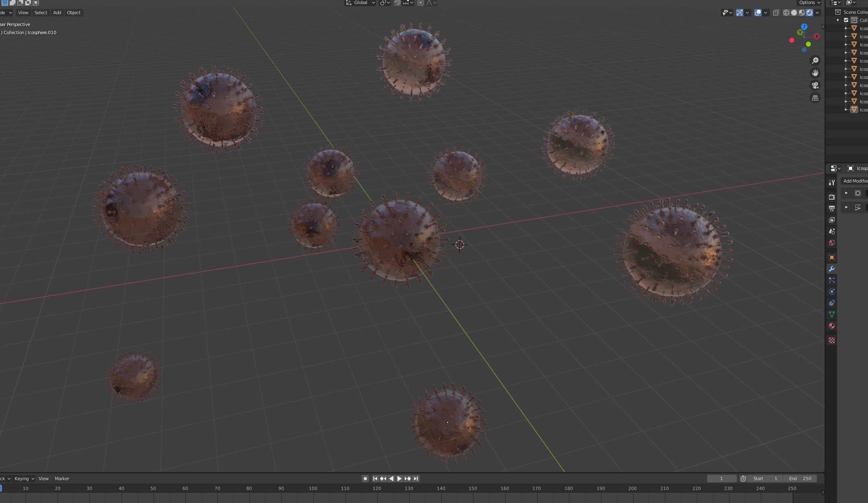
Task: Toggle viewport overlays button
Action: click(758, 13)
